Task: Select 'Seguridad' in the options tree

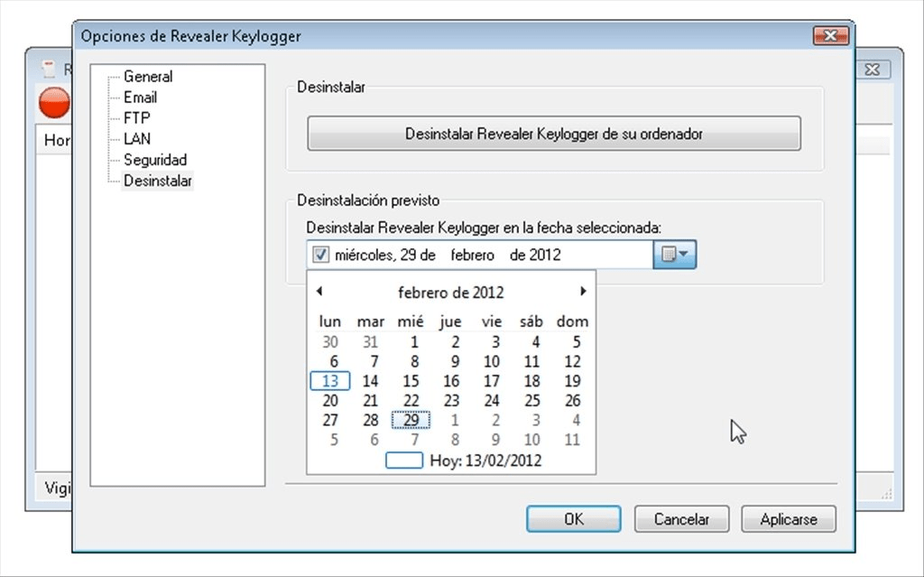Action: tap(155, 160)
